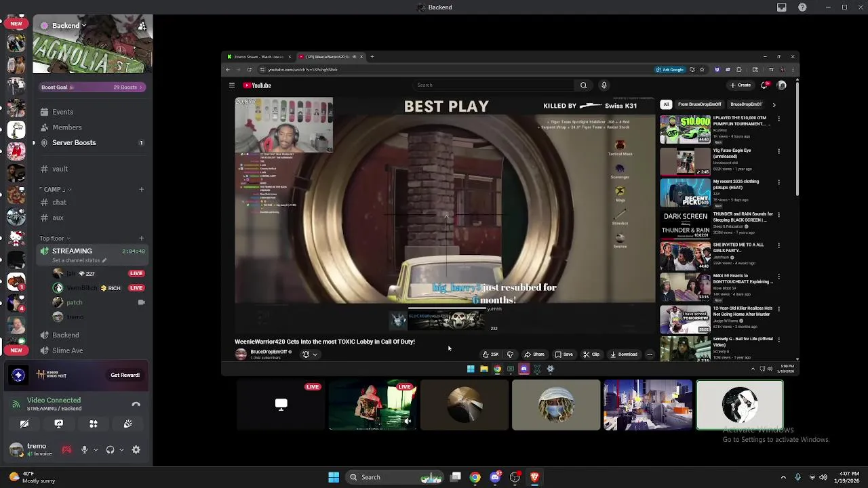Open the Hello Kitty server icon
Viewport: 868px width, 488px height.
pos(16,237)
